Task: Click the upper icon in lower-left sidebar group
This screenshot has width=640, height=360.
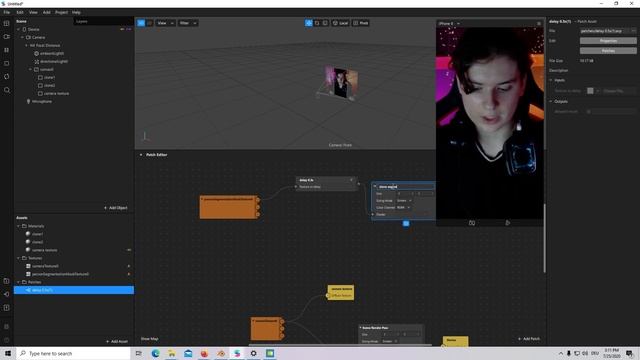Action: 7,281
